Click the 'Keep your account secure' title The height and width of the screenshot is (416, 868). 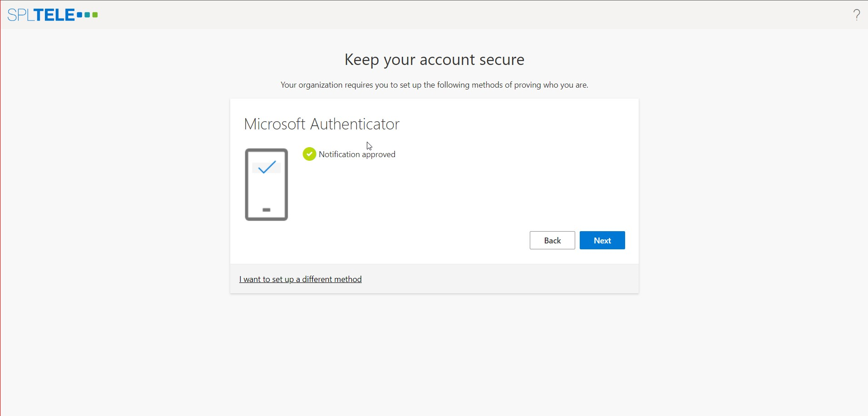pyautogui.click(x=434, y=60)
